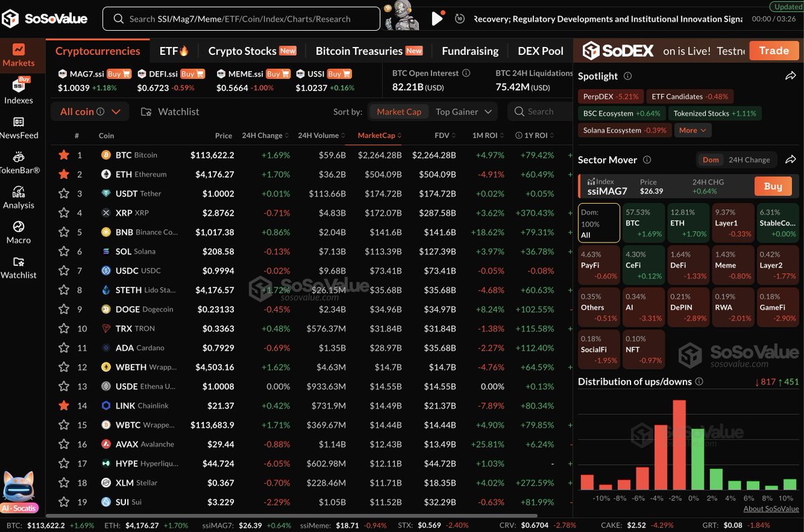The height and width of the screenshot is (532, 804).
Task: Open TokenBar in the sidebar
Action: tap(19, 163)
